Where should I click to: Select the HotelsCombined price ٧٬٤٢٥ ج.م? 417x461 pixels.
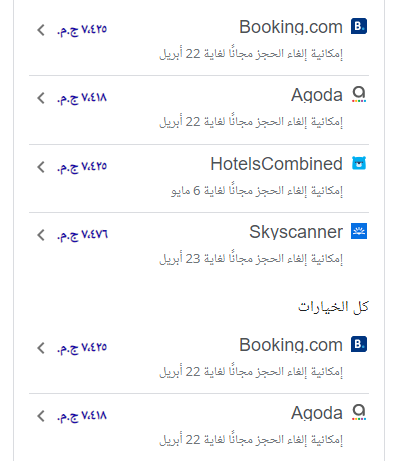[x=82, y=167]
